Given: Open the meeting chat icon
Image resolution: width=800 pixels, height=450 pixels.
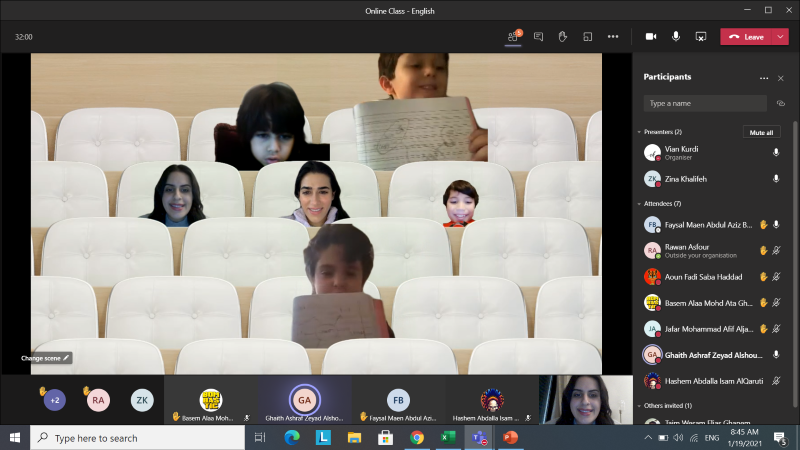Looking at the screenshot, I should (538, 36).
